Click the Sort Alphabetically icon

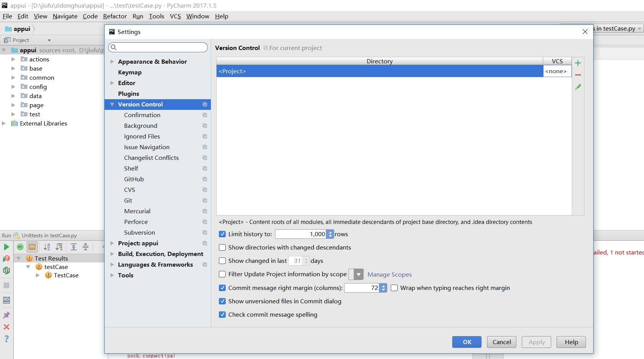47,247
